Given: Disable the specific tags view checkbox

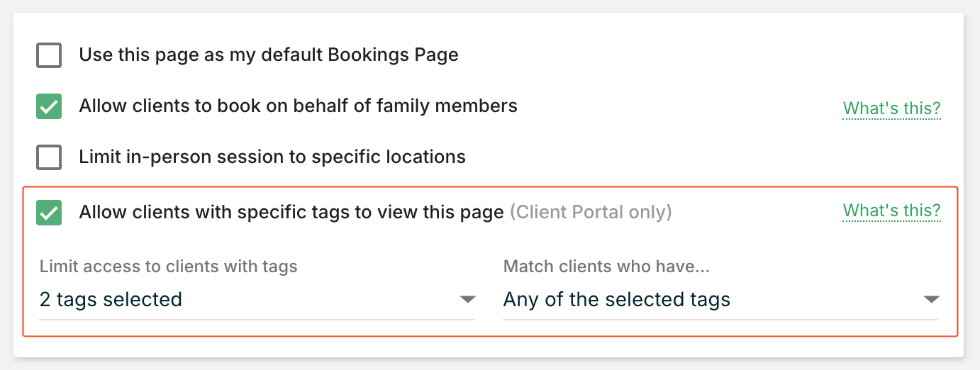Looking at the screenshot, I should pos(49,212).
